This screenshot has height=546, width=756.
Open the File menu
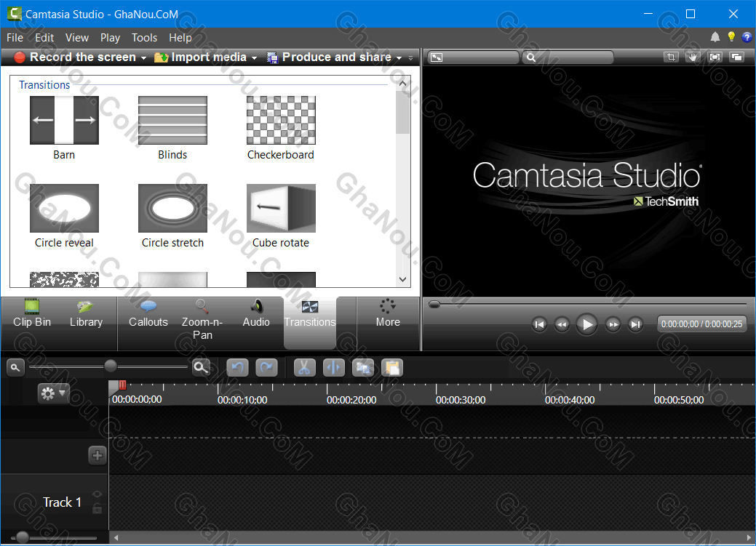[15, 38]
